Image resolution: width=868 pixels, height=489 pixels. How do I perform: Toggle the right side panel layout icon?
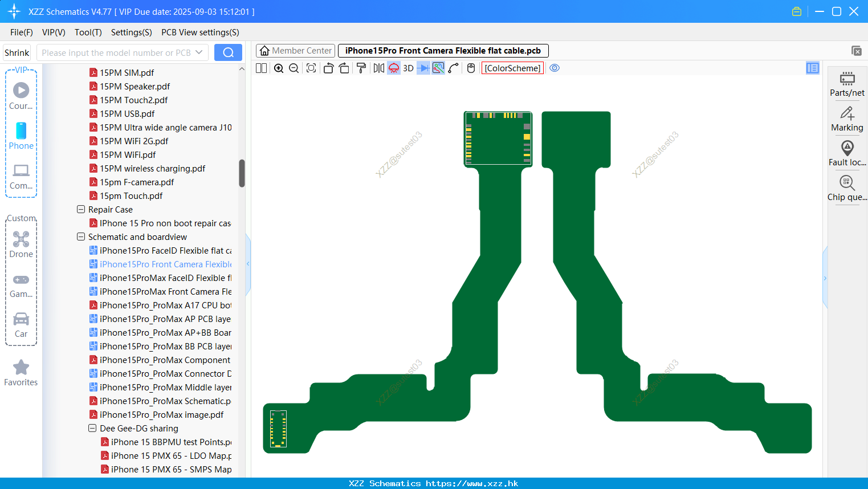pyautogui.click(x=812, y=68)
